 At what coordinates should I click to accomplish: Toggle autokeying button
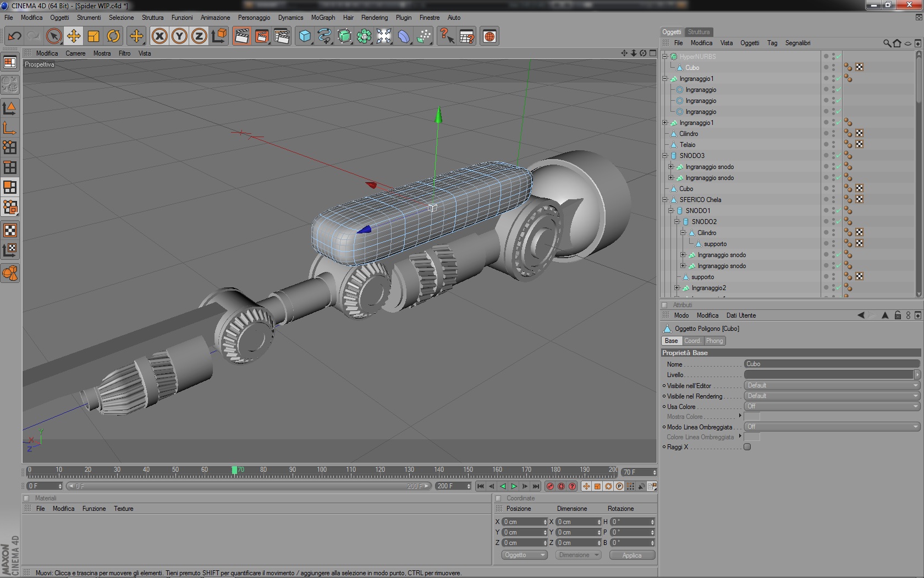[x=561, y=486]
